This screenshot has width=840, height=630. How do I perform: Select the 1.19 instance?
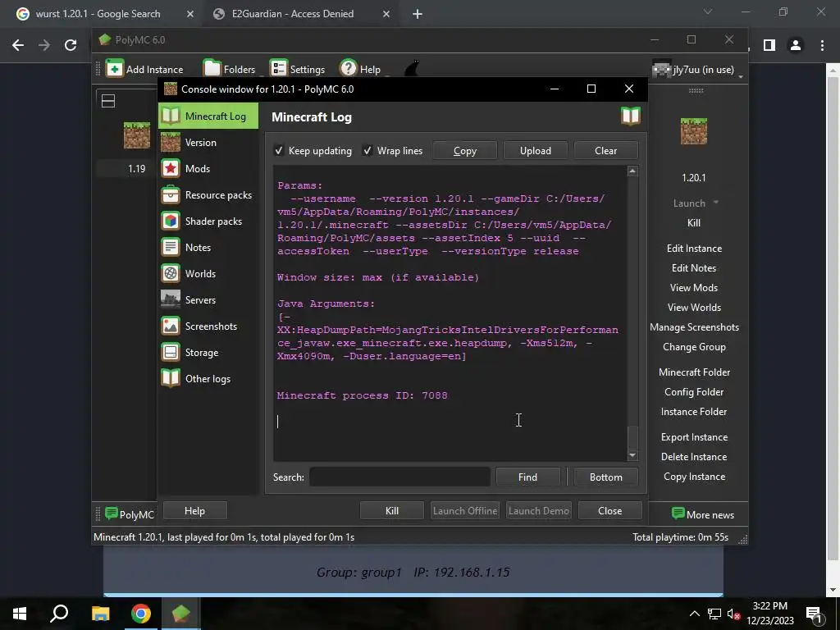[137, 168]
